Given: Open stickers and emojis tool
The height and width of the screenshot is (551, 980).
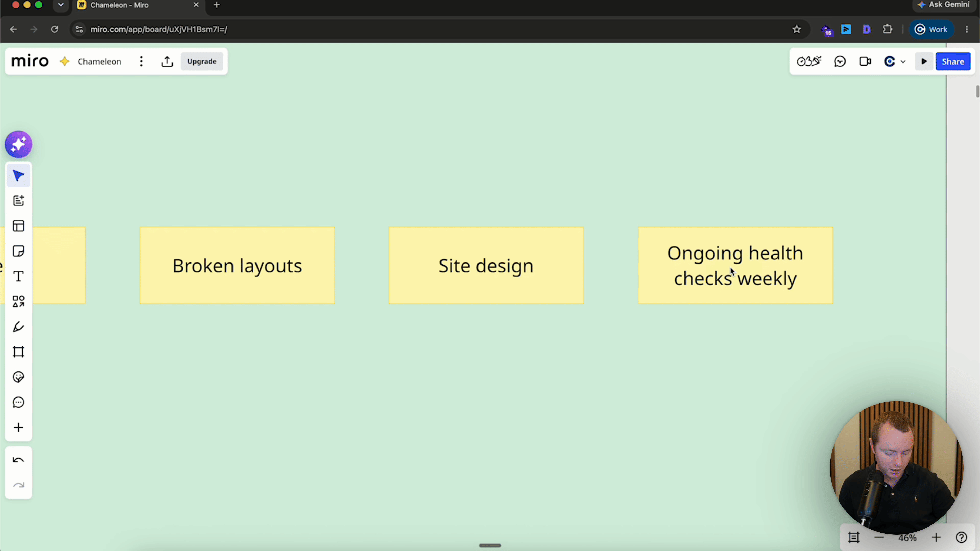Looking at the screenshot, I should click(18, 377).
